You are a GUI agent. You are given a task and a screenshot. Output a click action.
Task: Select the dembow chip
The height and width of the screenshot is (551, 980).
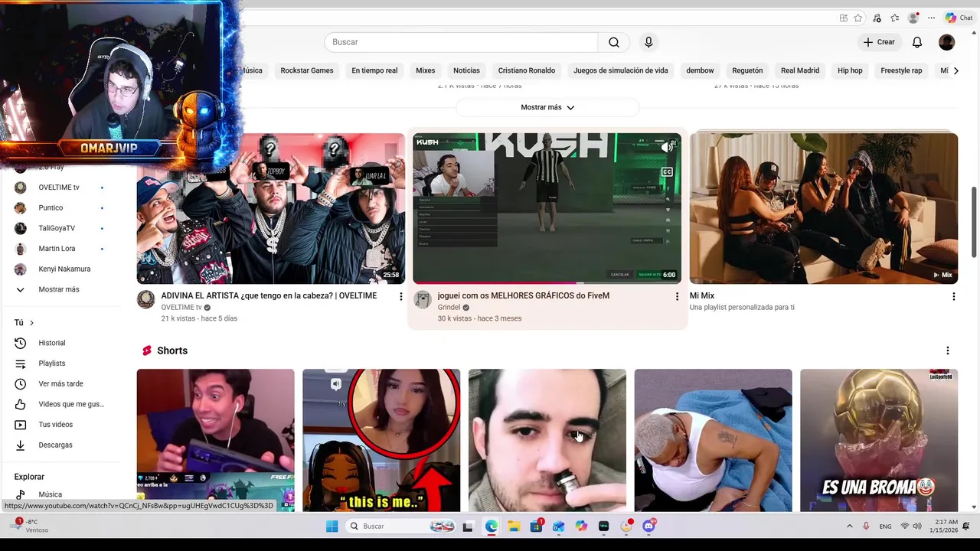(700, 70)
